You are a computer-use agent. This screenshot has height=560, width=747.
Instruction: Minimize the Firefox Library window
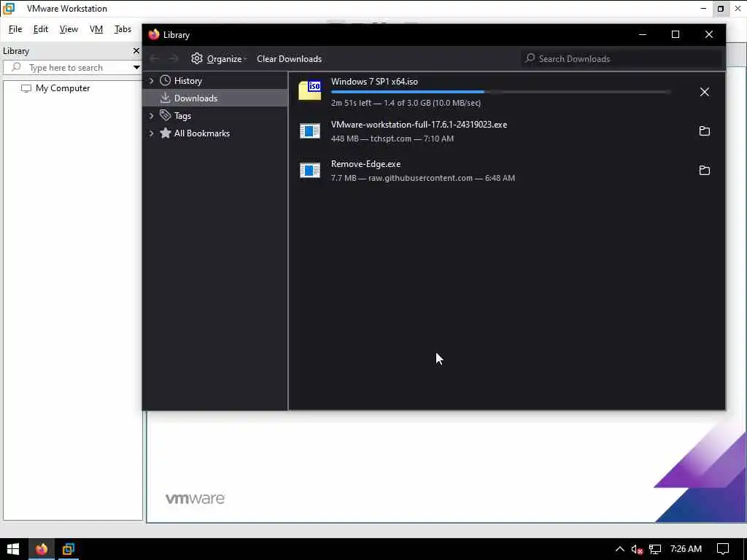point(642,34)
